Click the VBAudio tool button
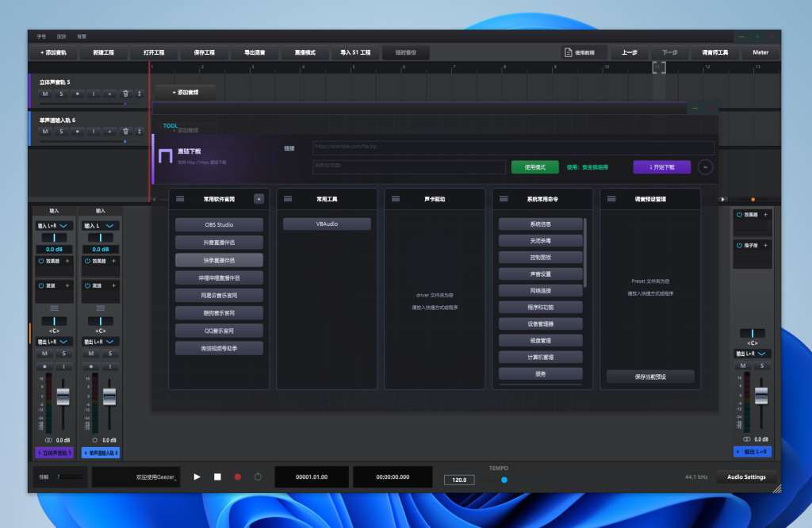Image resolution: width=812 pixels, height=528 pixels. tap(327, 224)
